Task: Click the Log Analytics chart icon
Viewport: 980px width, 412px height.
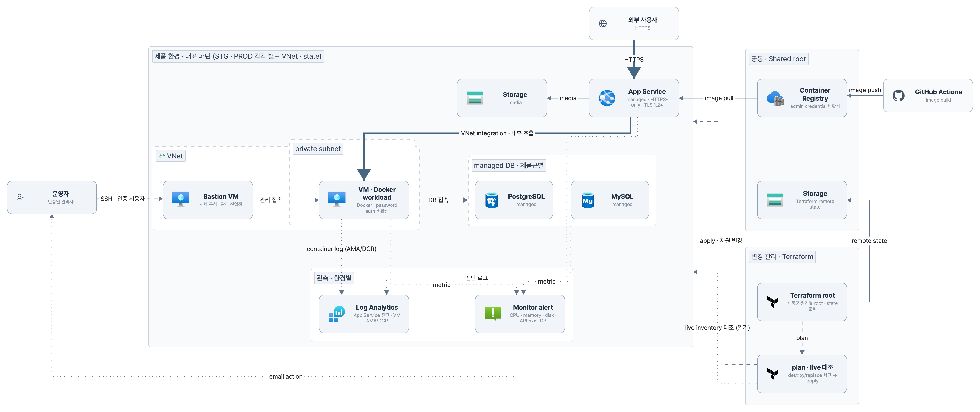Action: click(337, 314)
